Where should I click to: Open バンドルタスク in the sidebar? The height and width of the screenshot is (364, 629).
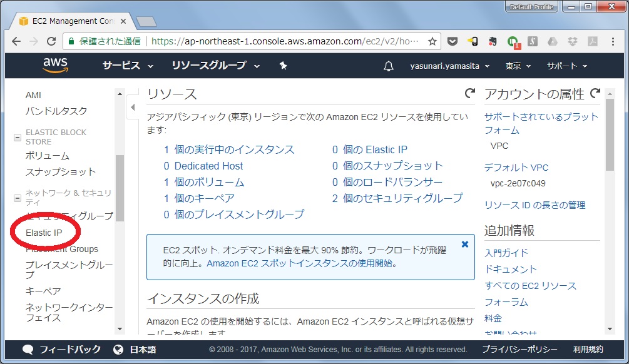56,111
